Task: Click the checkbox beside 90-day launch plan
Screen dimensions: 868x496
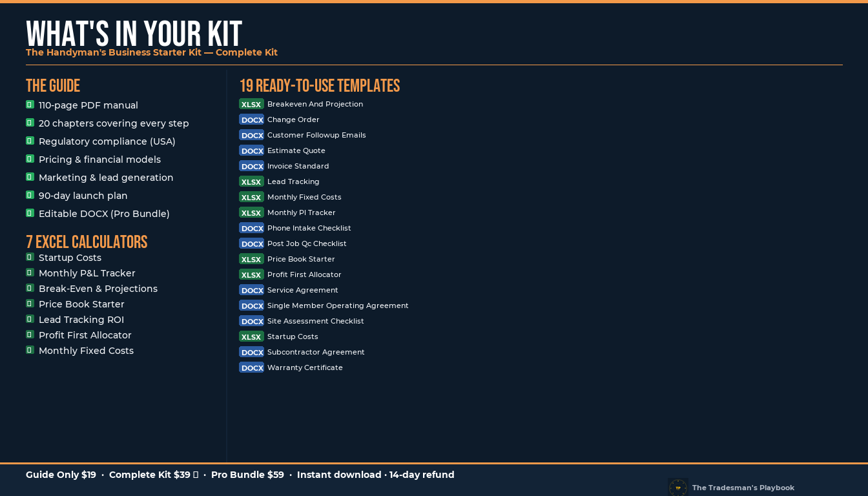Action: [30, 195]
